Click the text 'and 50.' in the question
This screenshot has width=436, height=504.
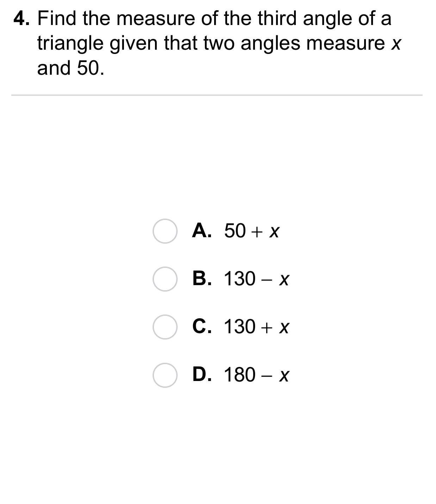coord(71,68)
